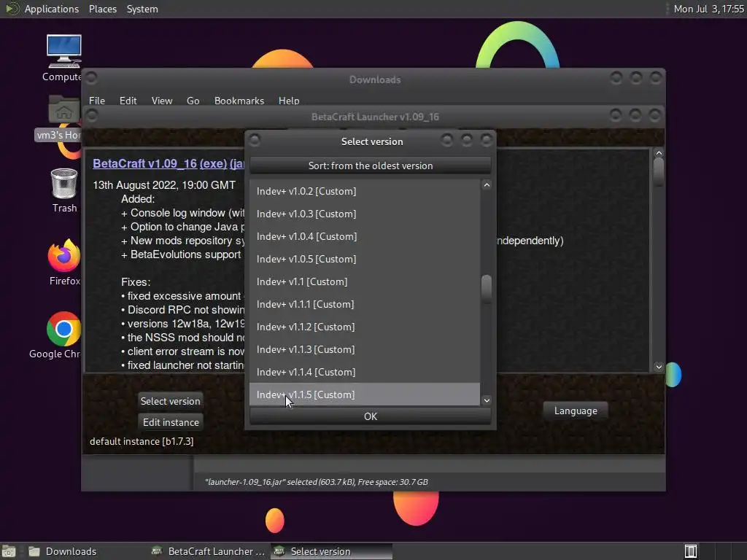Select Indev+ v1.1.2 [Custom]
This screenshot has height=560, width=747.
365,327
